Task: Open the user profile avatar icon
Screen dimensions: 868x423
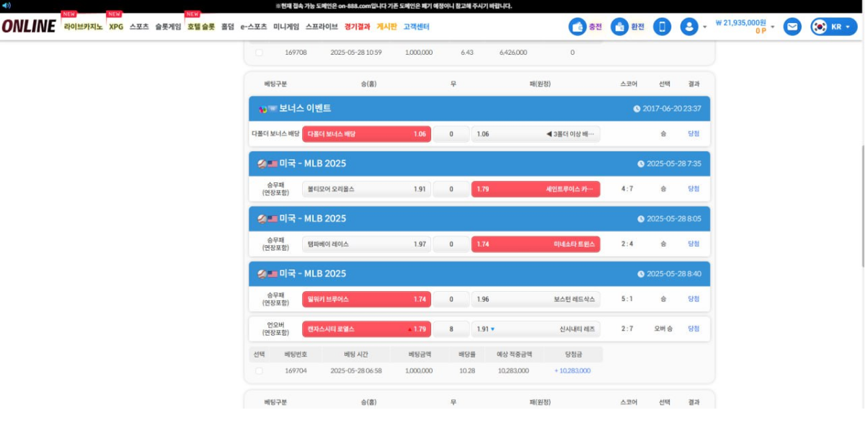Action: tap(689, 27)
